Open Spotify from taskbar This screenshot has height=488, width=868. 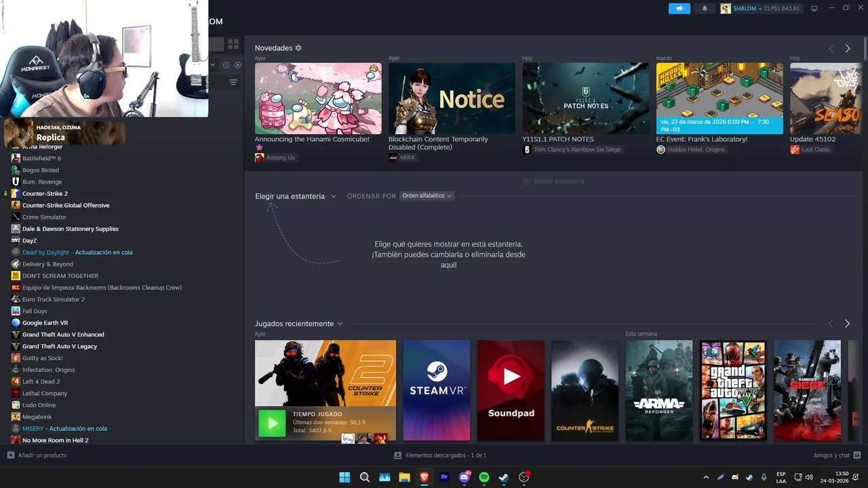(484, 477)
